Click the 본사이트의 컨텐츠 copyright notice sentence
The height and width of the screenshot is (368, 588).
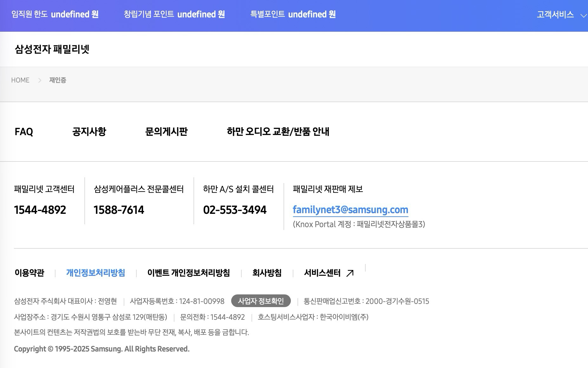(132, 332)
